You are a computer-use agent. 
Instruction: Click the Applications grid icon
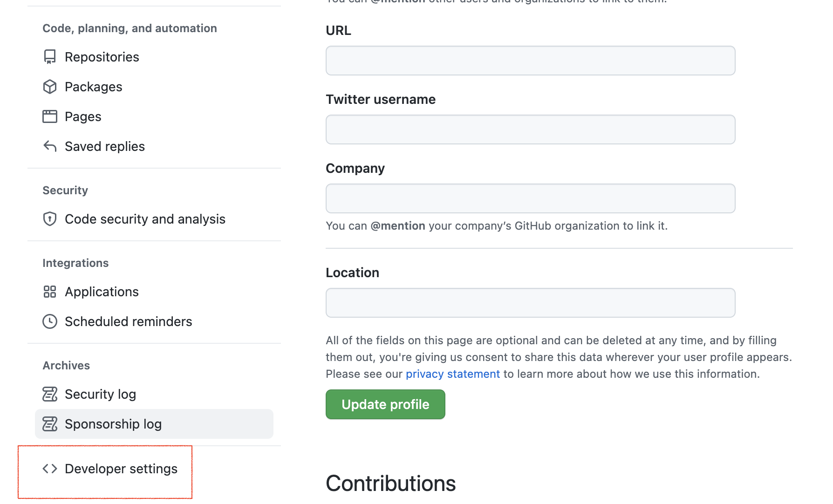pyautogui.click(x=50, y=292)
